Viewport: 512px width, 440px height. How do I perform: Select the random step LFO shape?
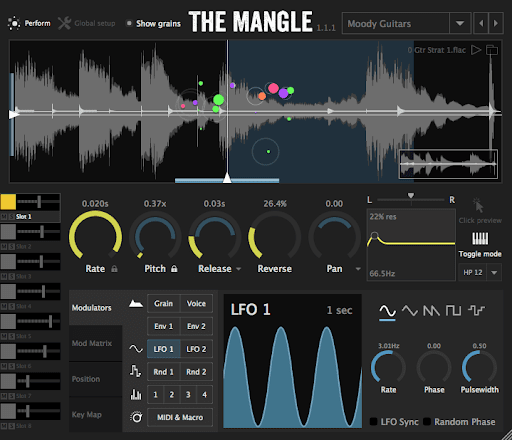[x=476, y=311]
